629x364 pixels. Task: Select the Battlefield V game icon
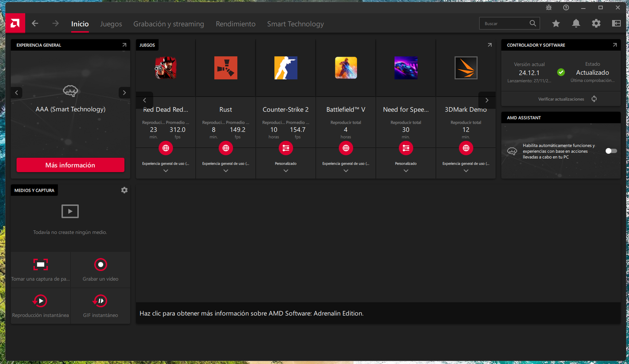(x=346, y=68)
